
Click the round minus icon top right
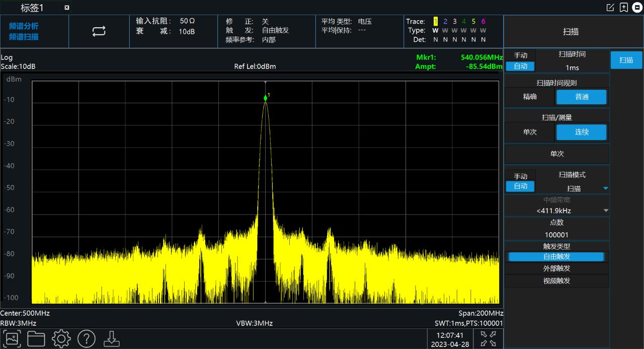[x=637, y=7]
